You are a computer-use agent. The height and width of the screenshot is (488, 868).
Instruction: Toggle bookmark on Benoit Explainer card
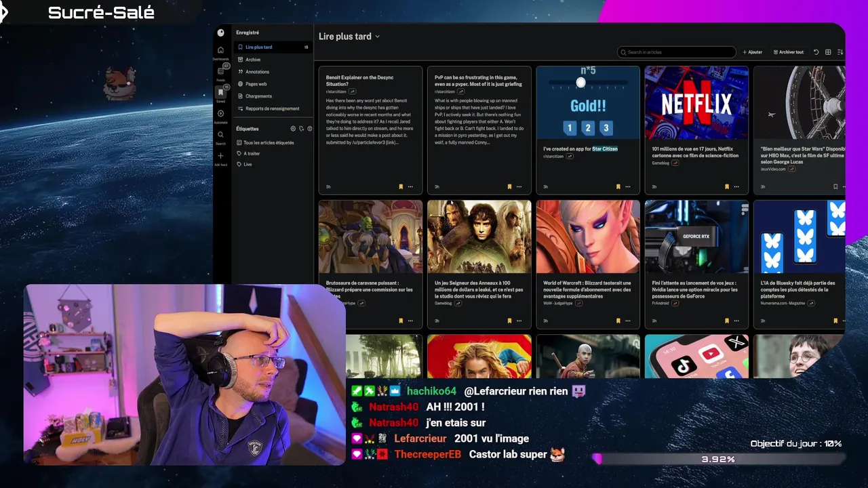click(x=401, y=186)
